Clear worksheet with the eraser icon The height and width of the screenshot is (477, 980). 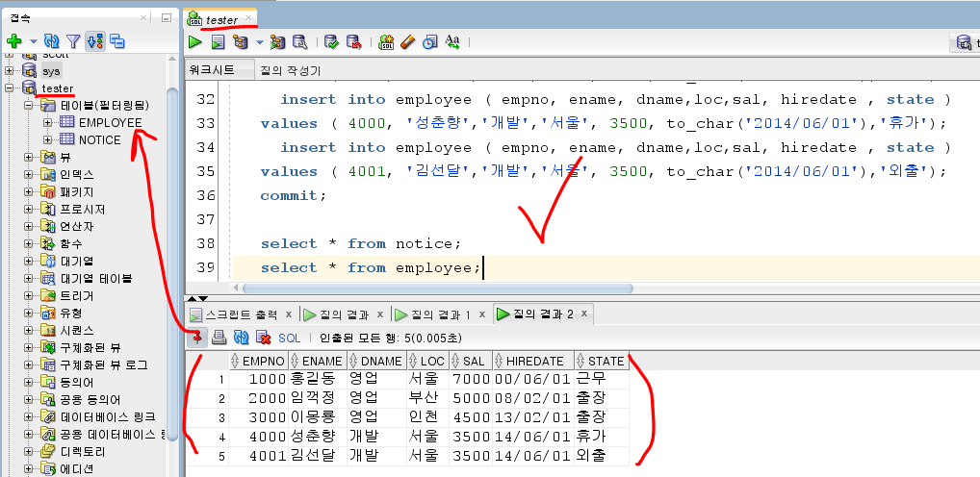click(407, 41)
